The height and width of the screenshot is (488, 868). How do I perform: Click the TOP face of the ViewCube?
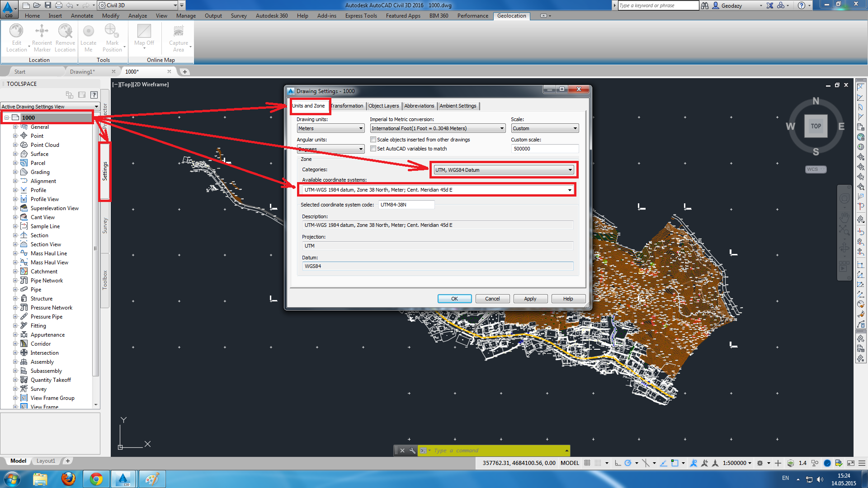816,126
